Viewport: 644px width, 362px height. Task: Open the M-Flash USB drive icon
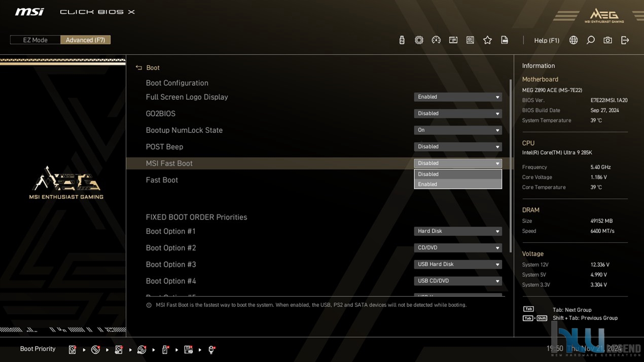[x=402, y=40]
